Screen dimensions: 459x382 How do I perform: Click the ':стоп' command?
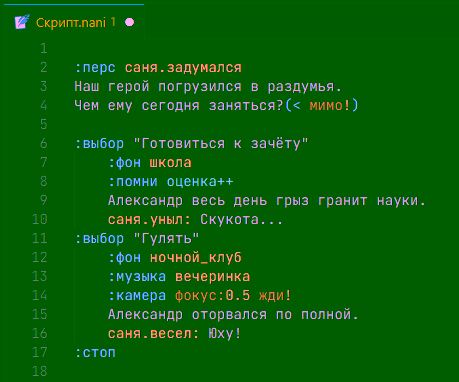coord(95,353)
